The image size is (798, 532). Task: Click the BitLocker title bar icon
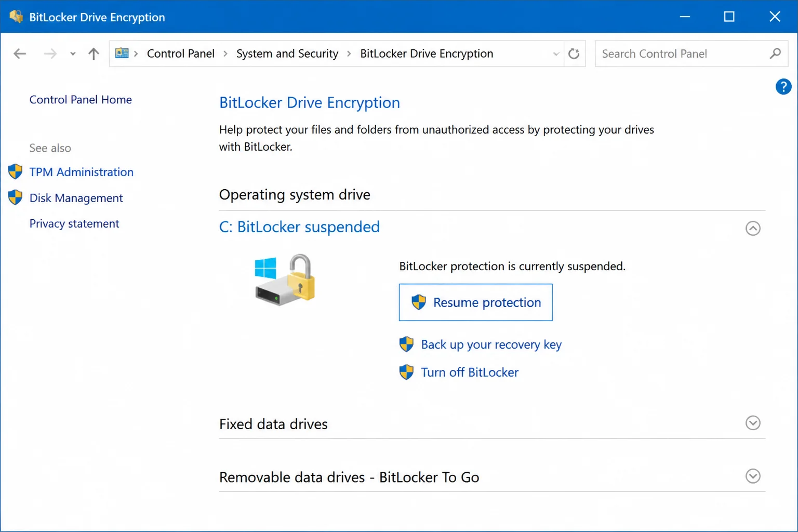16,17
